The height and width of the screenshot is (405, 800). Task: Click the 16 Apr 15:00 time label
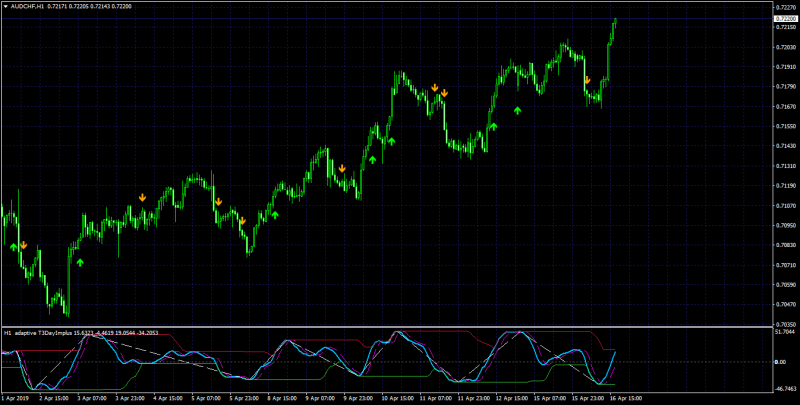tap(624, 398)
